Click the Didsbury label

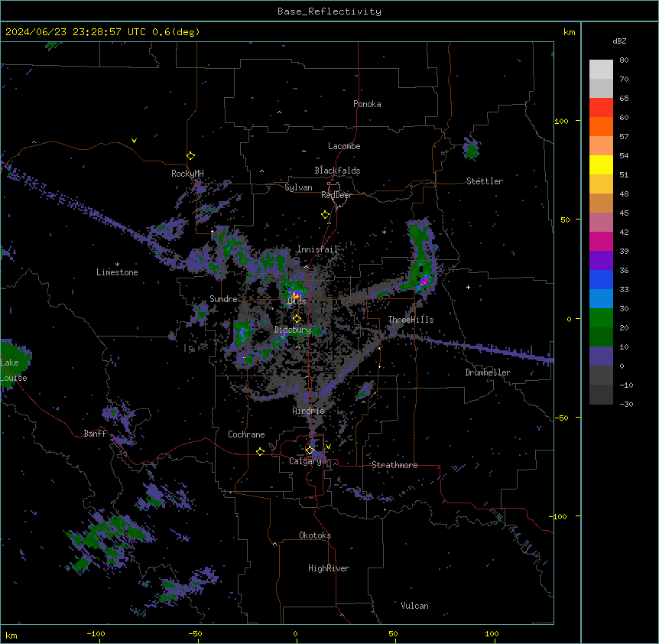[x=293, y=330]
